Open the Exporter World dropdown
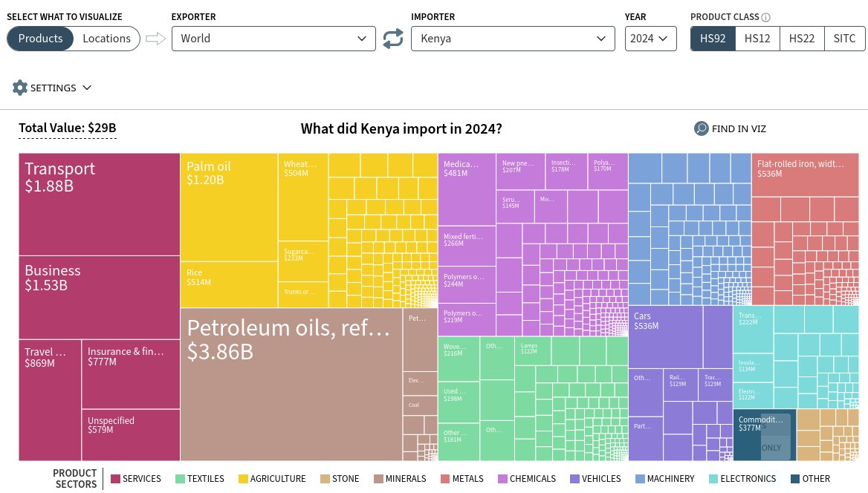Image resolution: width=868 pixels, height=493 pixels. point(273,39)
